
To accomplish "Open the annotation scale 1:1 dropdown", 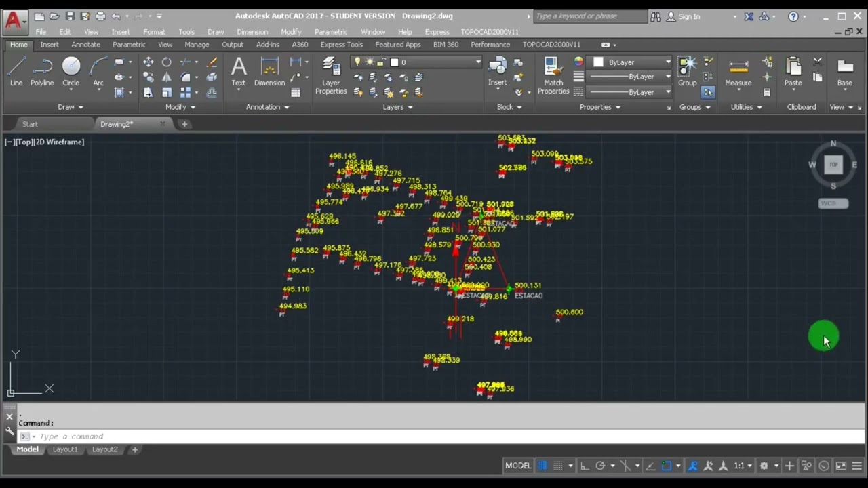I will pos(743,466).
